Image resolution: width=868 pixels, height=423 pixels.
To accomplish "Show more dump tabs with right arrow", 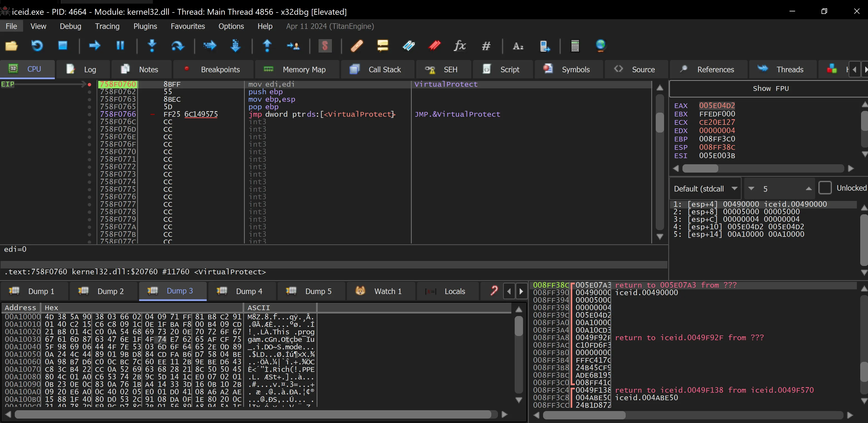I will click(x=521, y=292).
